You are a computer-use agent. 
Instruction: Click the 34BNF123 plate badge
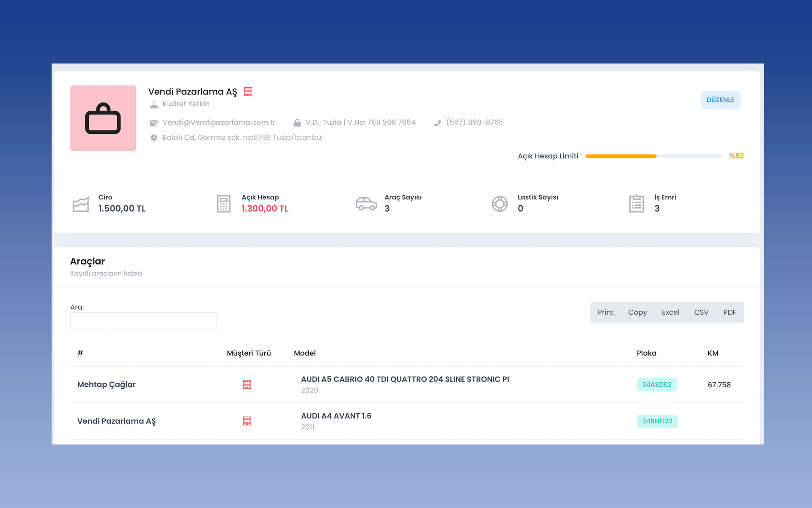(657, 421)
